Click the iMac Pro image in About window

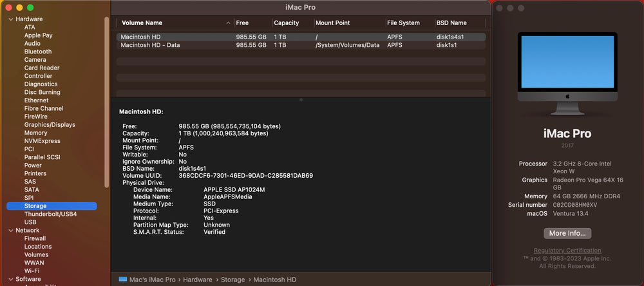tap(567, 73)
